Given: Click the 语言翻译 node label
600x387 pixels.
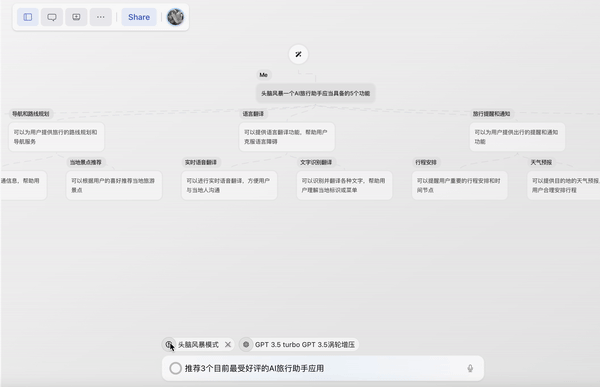Looking at the screenshot, I should pyautogui.click(x=253, y=114).
